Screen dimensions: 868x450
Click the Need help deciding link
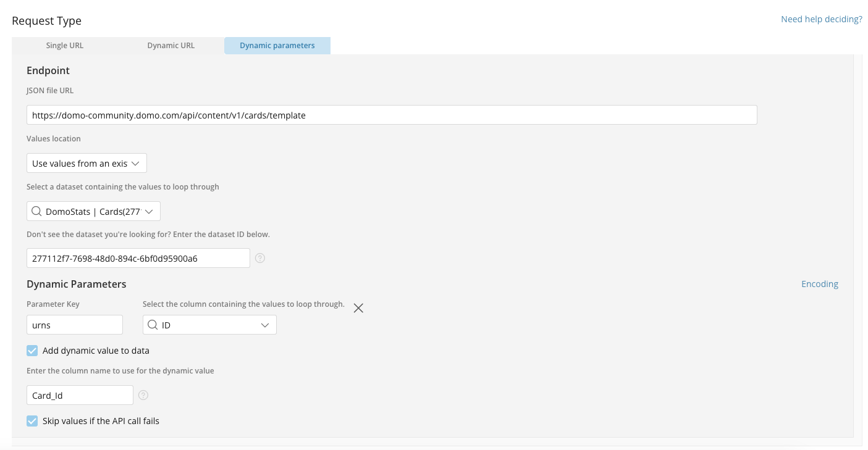coord(821,19)
